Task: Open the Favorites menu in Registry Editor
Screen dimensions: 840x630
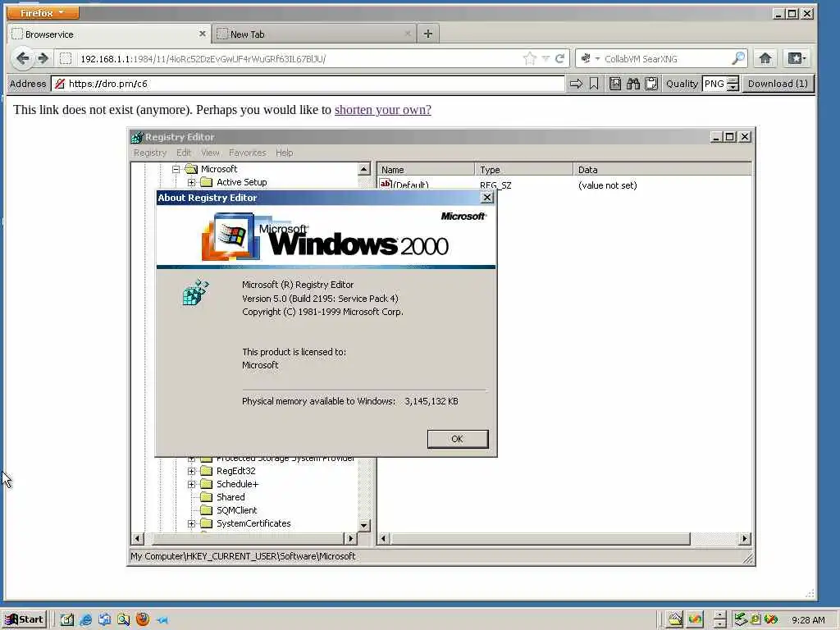Action: [x=247, y=153]
